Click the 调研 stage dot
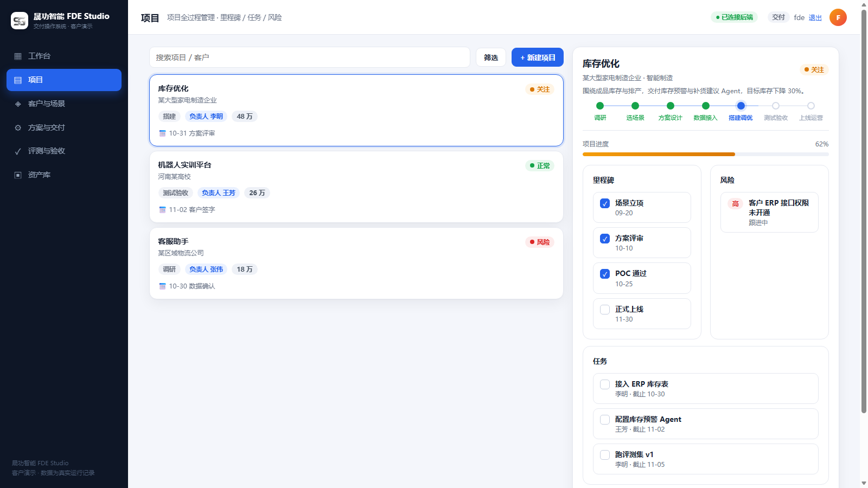Screen dimensions: 868x488 [600, 106]
